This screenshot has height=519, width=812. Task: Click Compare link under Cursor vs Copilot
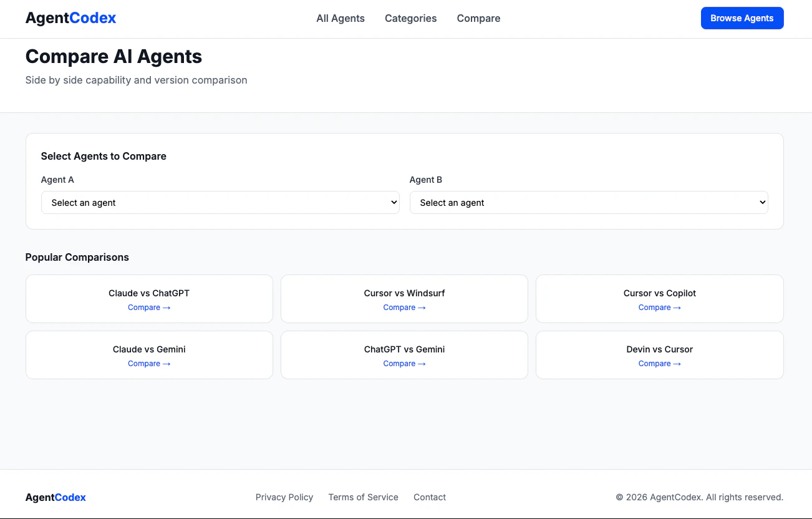[660, 308]
